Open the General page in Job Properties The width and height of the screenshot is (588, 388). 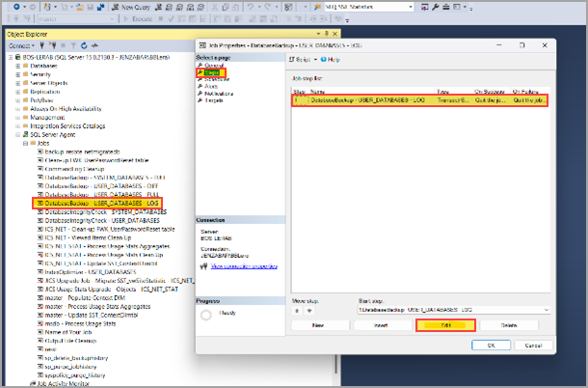(214, 66)
